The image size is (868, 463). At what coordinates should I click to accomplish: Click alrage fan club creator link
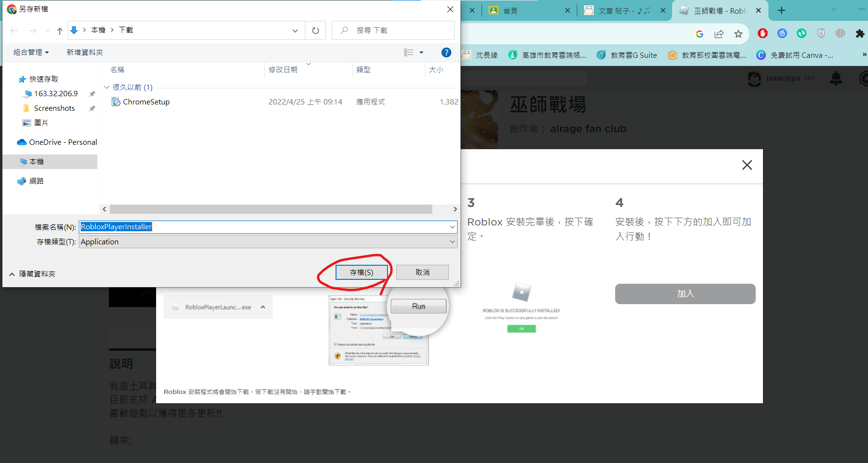coord(588,129)
